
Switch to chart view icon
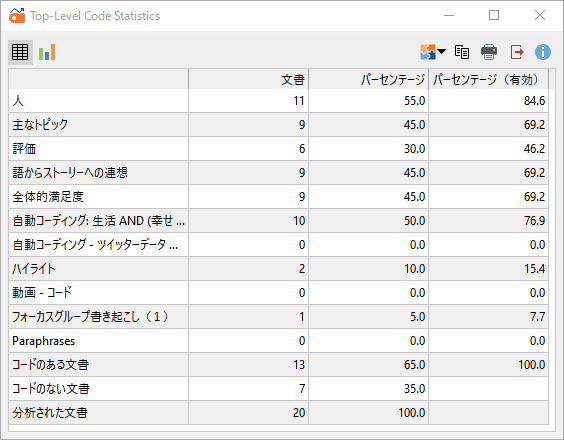(47, 52)
